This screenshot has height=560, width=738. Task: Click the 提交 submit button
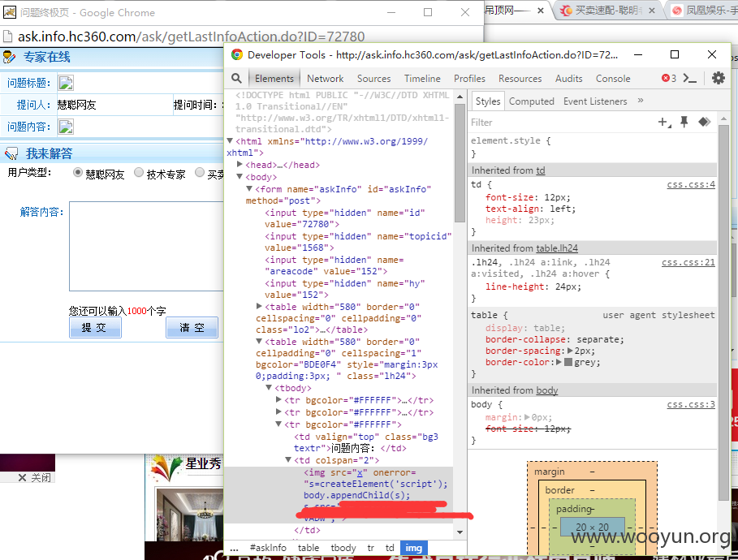click(x=95, y=328)
